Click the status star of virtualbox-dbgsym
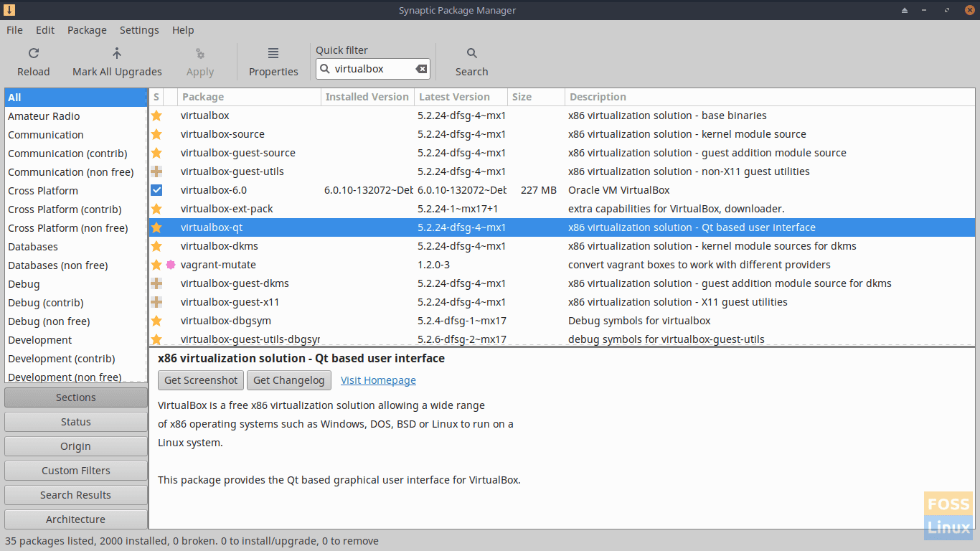 pos(156,321)
